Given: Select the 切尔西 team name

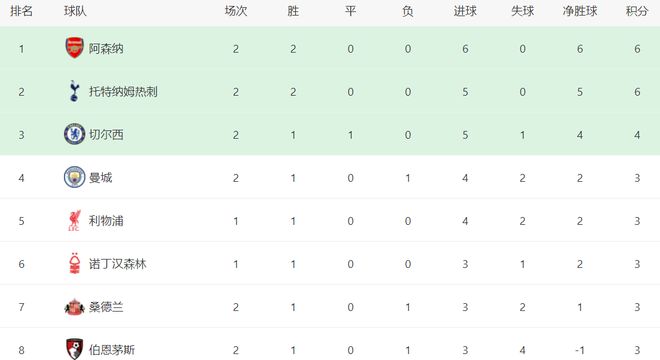Looking at the screenshot, I should (x=106, y=135).
